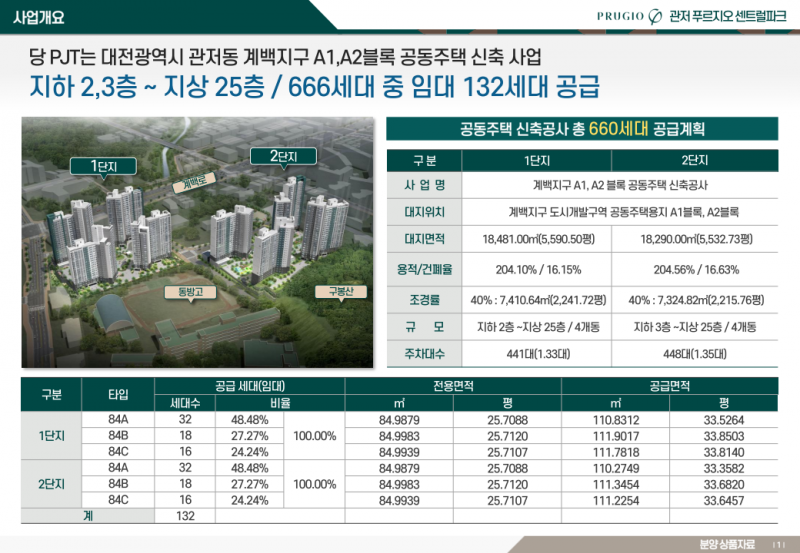Image resolution: width=800 pixels, height=553 pixels.
Task: Click the 전용면적 column header
Action: pos(452,385)
